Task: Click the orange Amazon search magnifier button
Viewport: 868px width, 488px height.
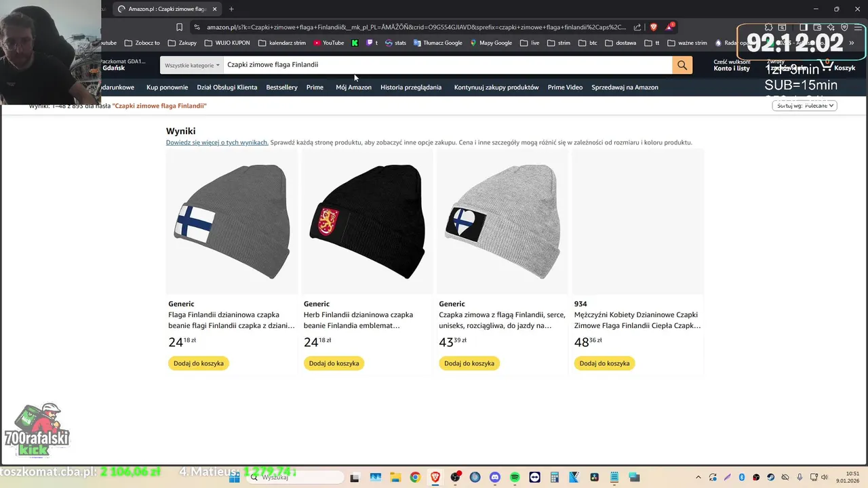Action: click(x=682, y=65)
